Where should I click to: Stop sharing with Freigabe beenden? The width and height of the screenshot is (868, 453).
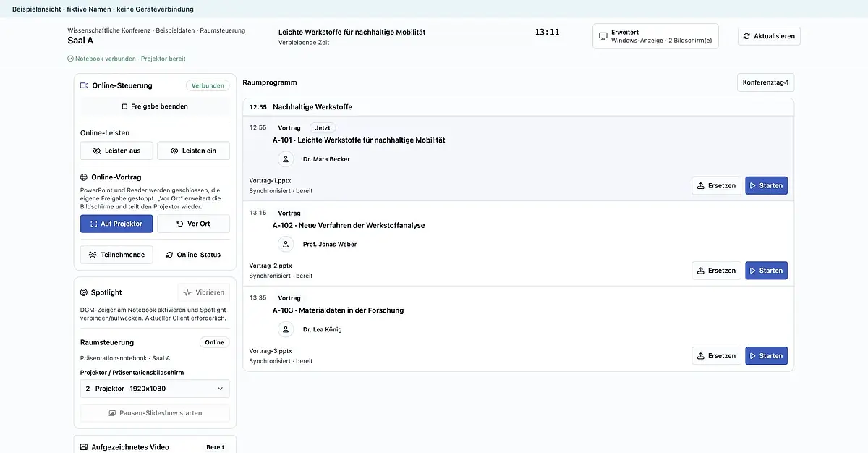pos(155,106)
